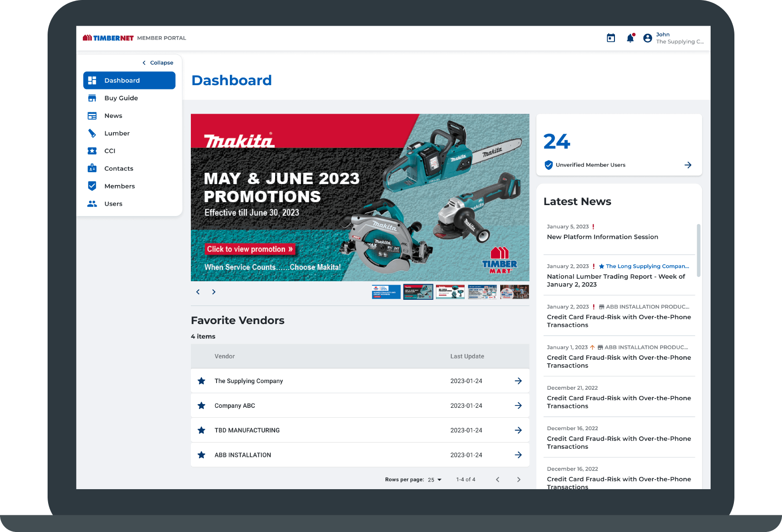
Task: Click the Latest News heading
Action: click(x=577, y=202)
